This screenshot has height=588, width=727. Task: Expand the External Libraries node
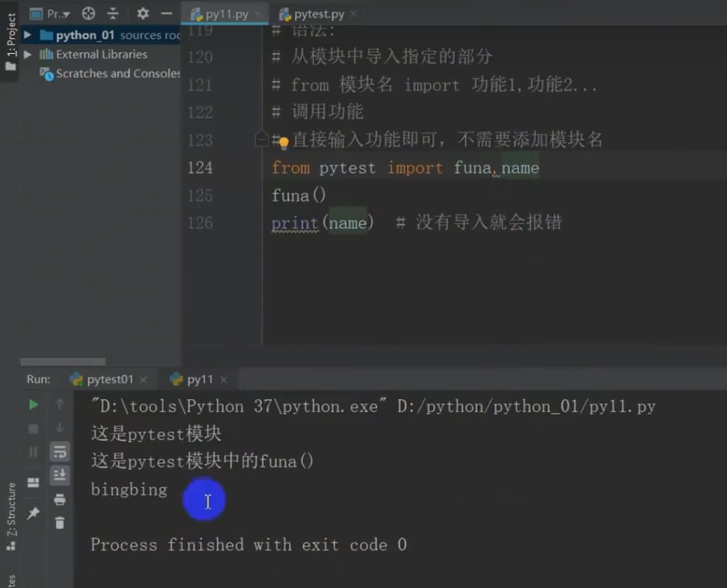coord(27,54)
